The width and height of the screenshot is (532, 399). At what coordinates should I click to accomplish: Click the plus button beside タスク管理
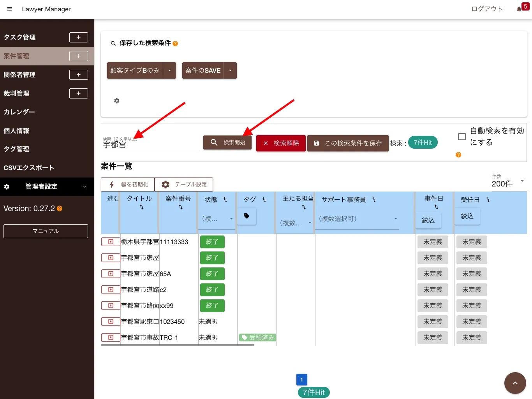tap(79, 37)
